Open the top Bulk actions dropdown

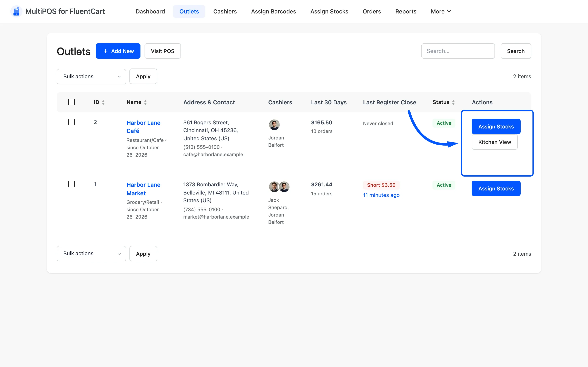(91, 76)
